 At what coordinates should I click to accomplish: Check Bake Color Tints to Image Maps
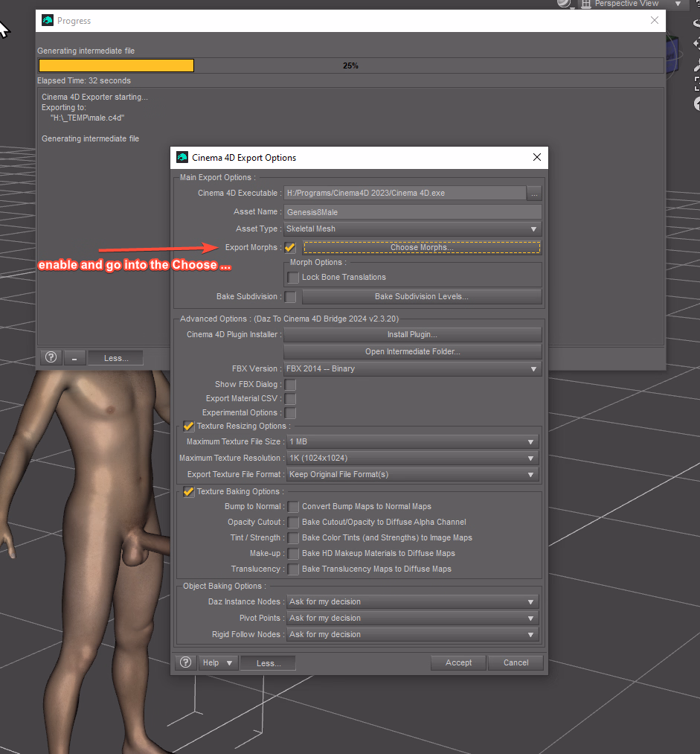point(293,537)
